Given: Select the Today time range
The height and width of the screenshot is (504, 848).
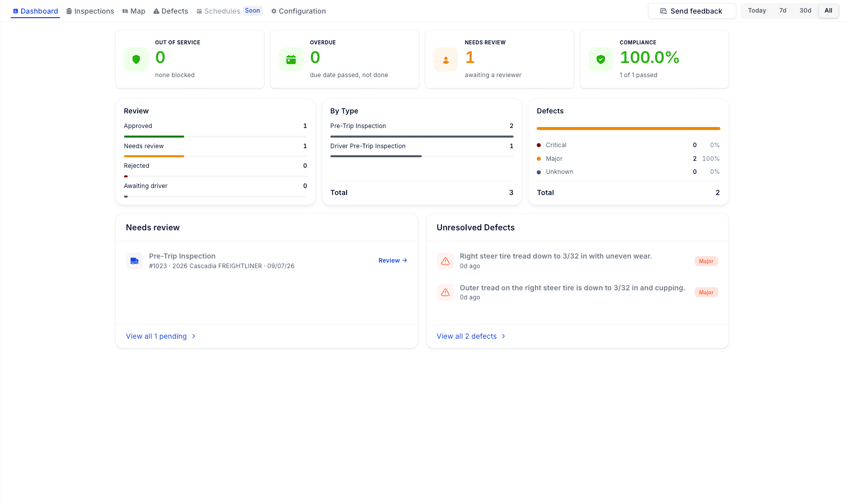Looking at the screenshot, I should pyautogui.click(x=757, y=11).
